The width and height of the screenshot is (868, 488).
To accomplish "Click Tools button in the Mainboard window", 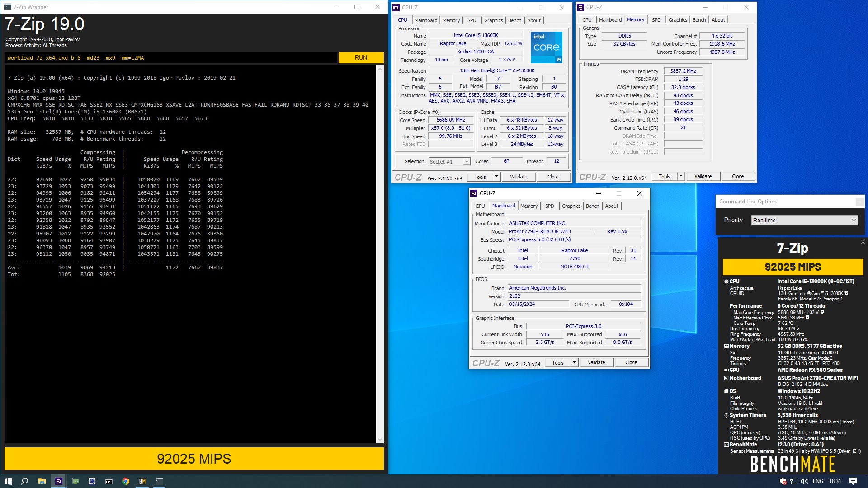I will [558, 362].
